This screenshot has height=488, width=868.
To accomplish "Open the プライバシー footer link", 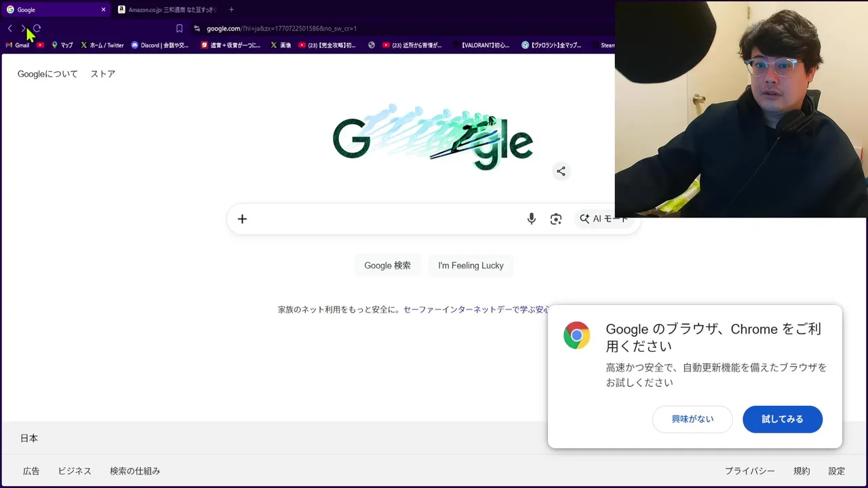I will tap(750, 471).
